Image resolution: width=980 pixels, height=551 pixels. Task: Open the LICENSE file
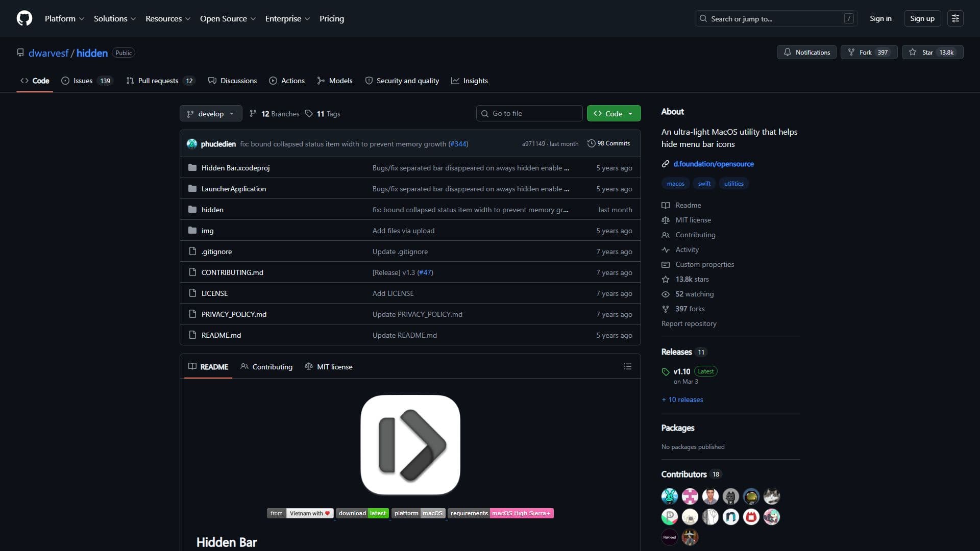[x=214, y=293]
